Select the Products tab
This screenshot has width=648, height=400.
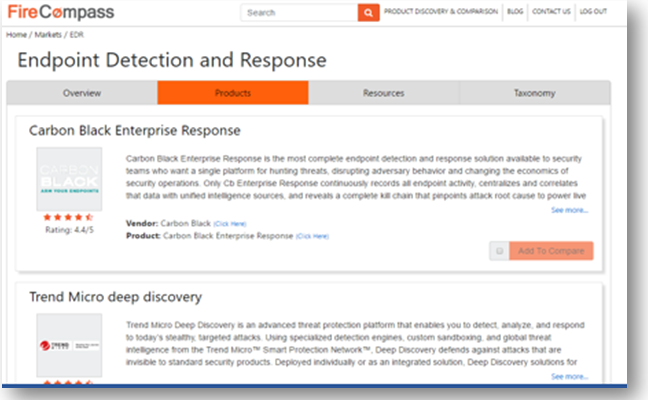pos(233,93)
